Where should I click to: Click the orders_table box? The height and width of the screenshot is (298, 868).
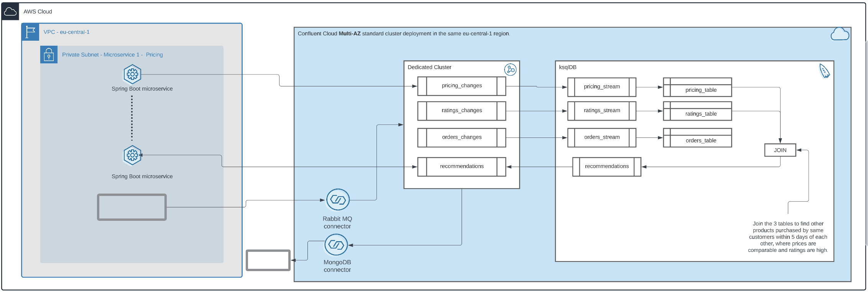click(697, 137)
